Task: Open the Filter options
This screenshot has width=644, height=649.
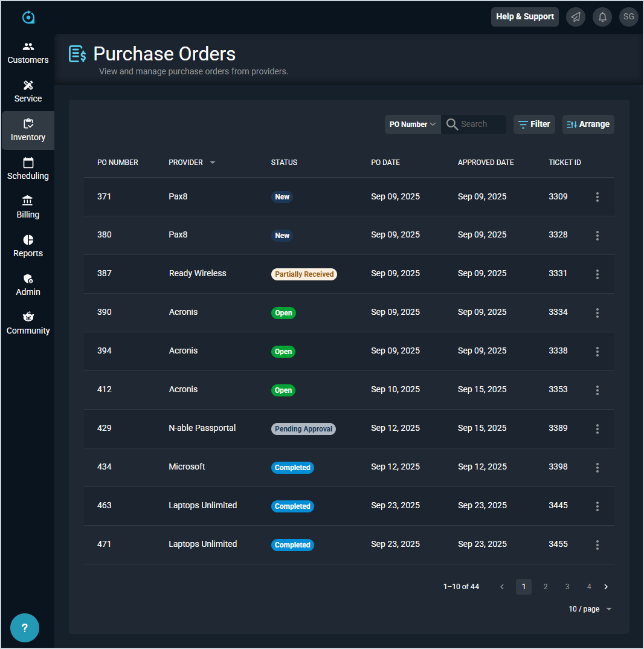Action: [534, 124]
